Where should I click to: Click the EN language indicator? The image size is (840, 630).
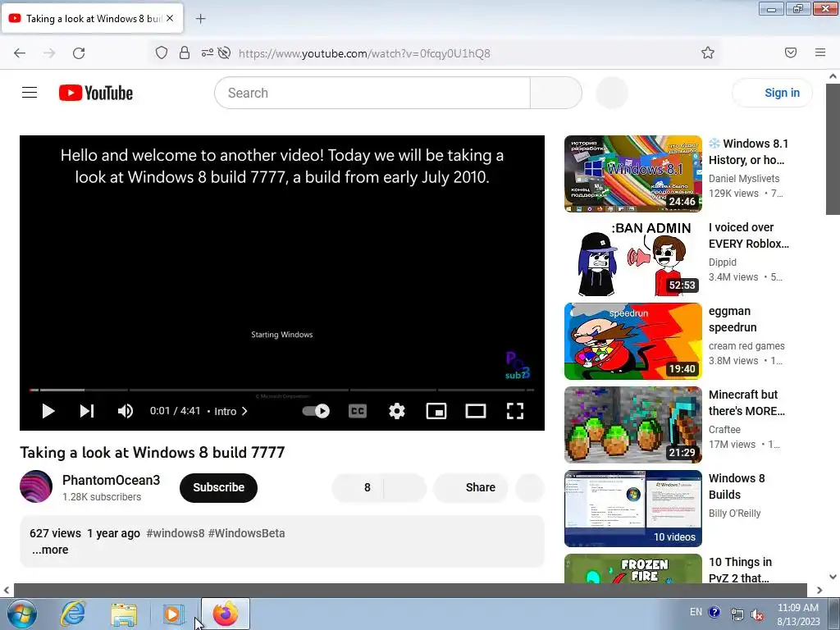[696, 612]
